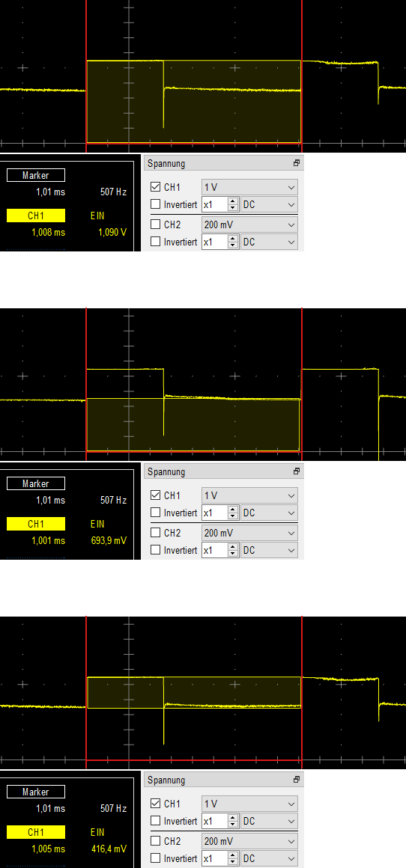Screen dimensions: 406x868
Task: Click the Marker button above the 693,9 mV reading
Action: 36,483
